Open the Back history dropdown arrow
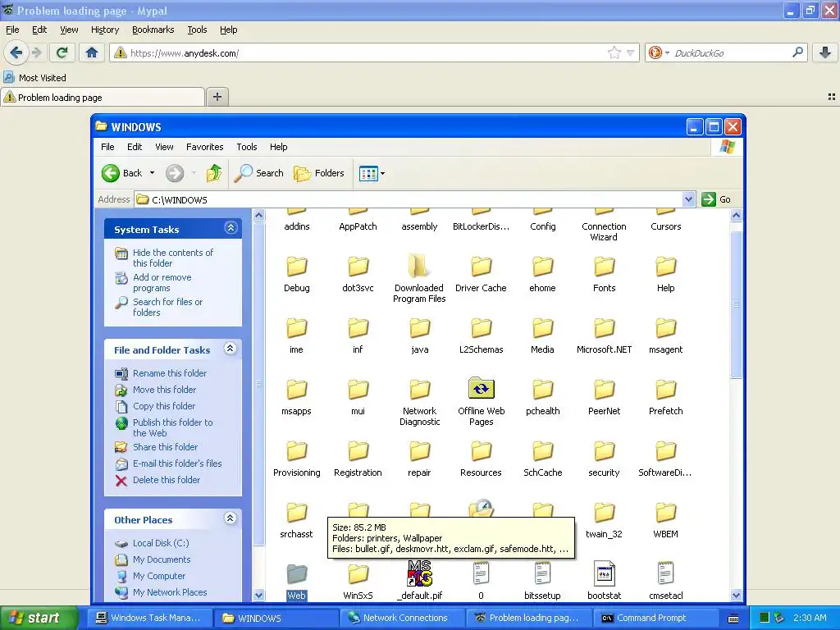This screenshot has height=630, width=840. pyautogui.click(x=152, y=173)
